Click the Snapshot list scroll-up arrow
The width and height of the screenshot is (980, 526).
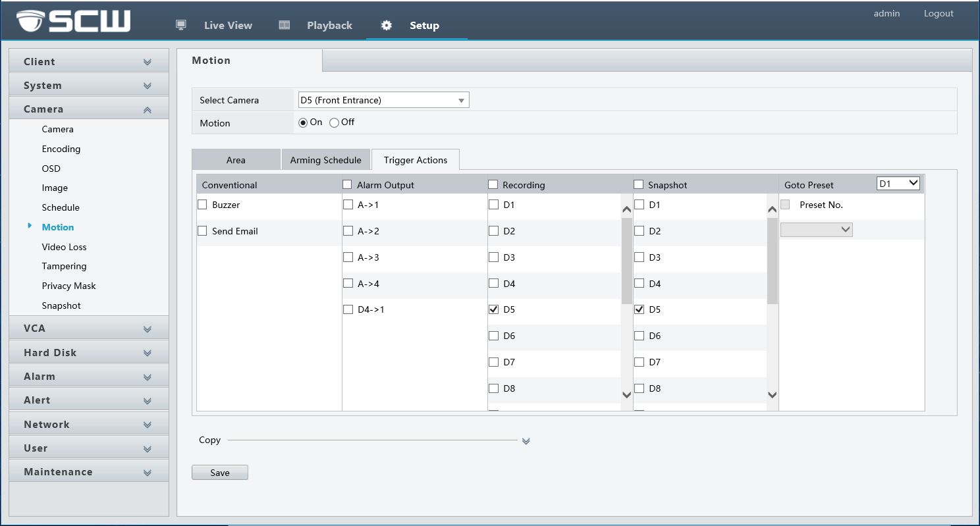pyautogui.click(x=773, y=209)
